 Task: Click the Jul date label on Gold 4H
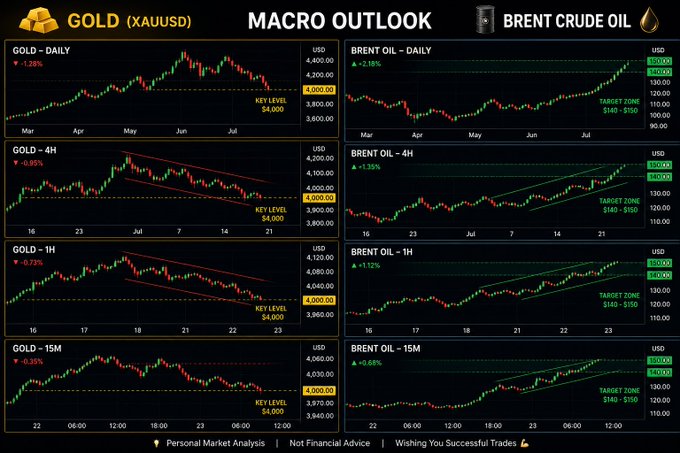click(x=137, y=231)
